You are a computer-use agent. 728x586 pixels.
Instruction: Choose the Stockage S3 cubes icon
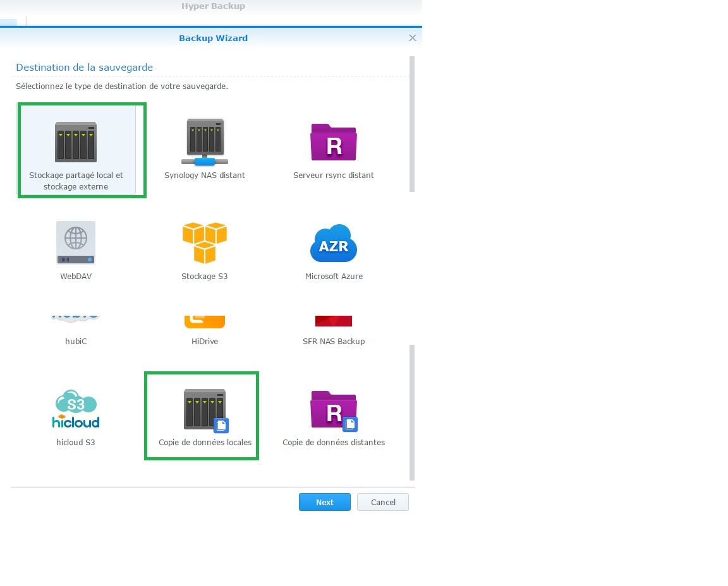205,242
